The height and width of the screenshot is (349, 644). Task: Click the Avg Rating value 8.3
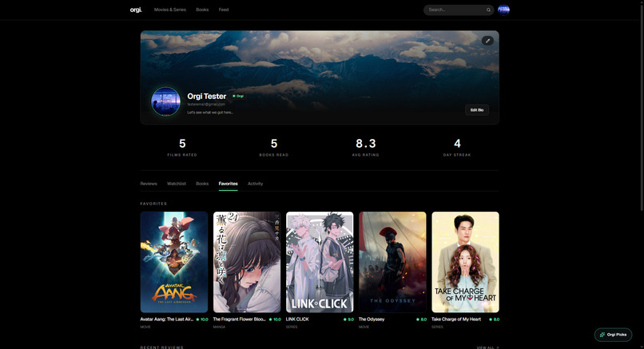coord(365,143)
